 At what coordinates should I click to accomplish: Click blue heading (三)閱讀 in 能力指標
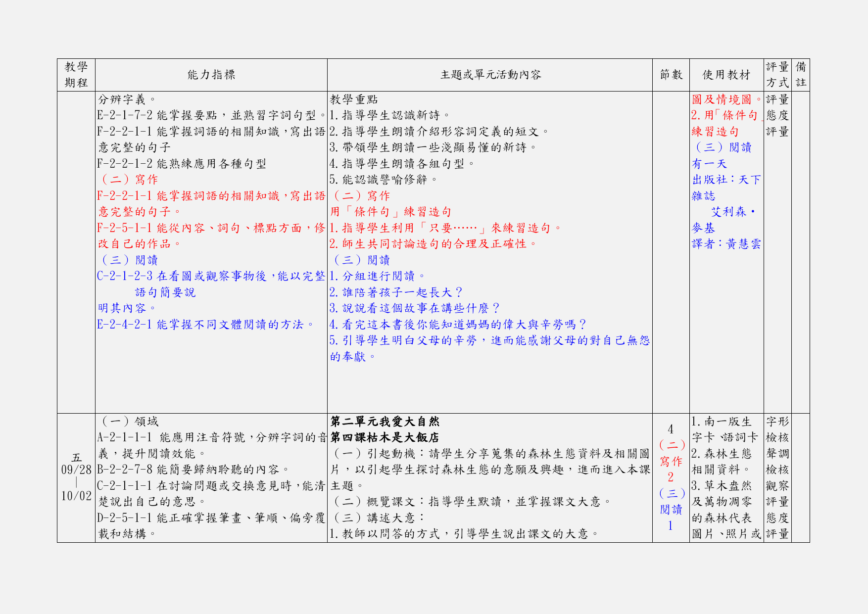(x=128, y=260)
